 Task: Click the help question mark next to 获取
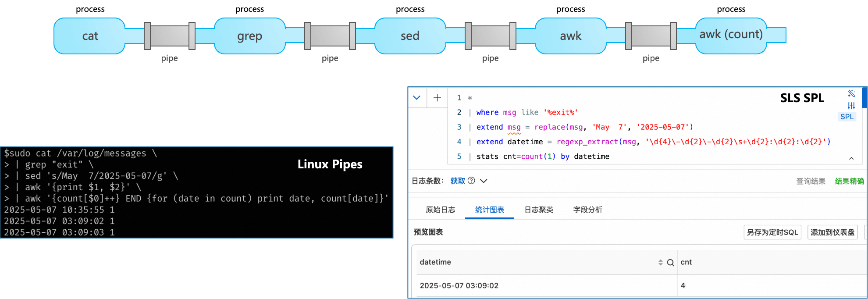coord(471,181)
